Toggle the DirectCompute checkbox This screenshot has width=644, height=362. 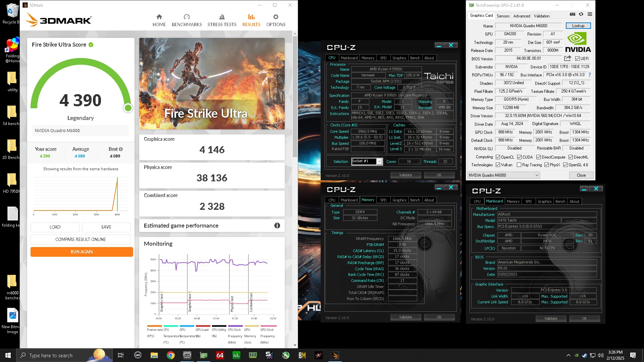(x=538, y=157)
